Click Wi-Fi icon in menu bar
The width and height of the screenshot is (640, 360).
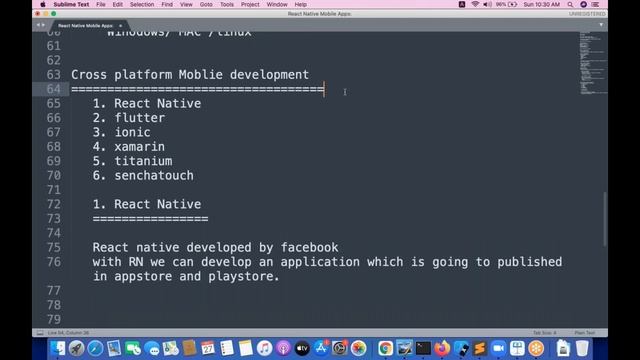pos(475,4)
